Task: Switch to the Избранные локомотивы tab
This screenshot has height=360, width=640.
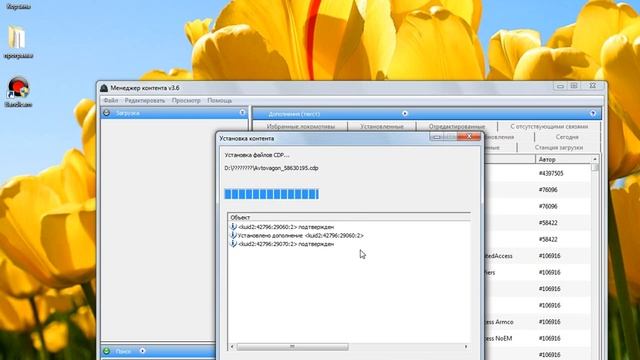Action: [x=300, y=127]
